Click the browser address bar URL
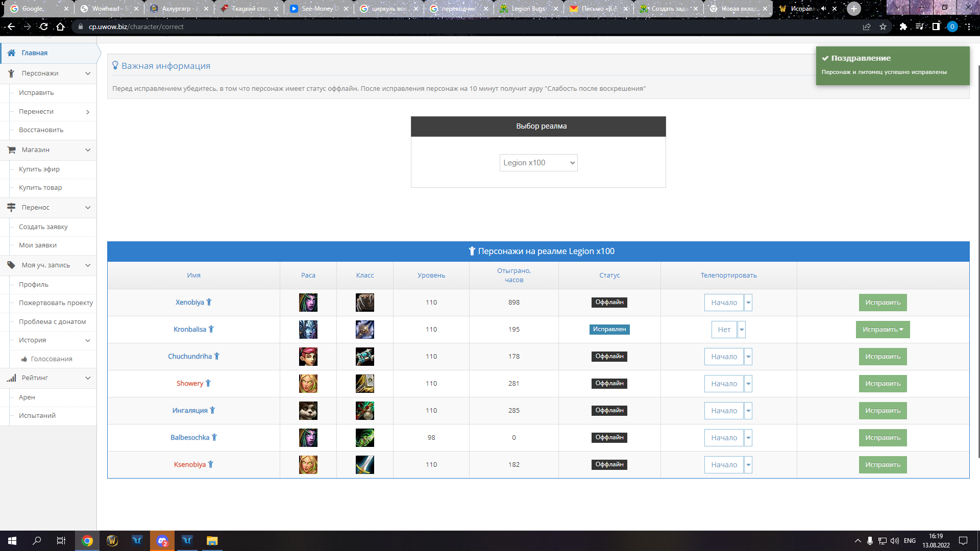 click(x=136, y=27)
